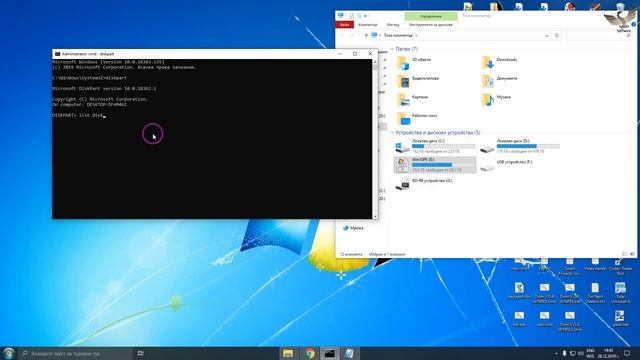Switch to the Command Prompt taskbar button
This screenshot has height=360, width=640.
(329, 353)
